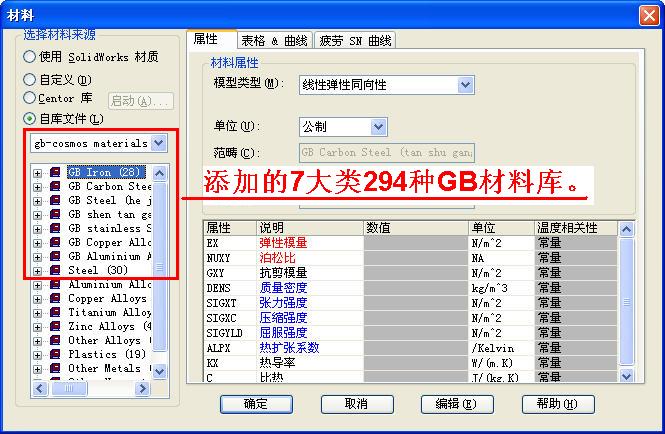This screenshot has width=665, height=434.
Task: Open the 单位 units dropdown
Action: pyautogui.click(x=378, y=127)
